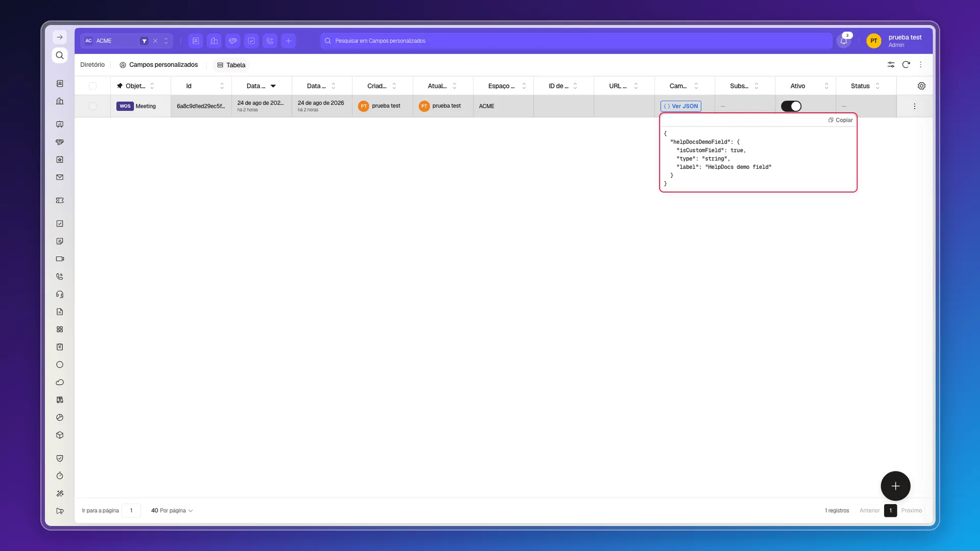Open the ACME workspace selector chevrons

click(x=166, y=41)
